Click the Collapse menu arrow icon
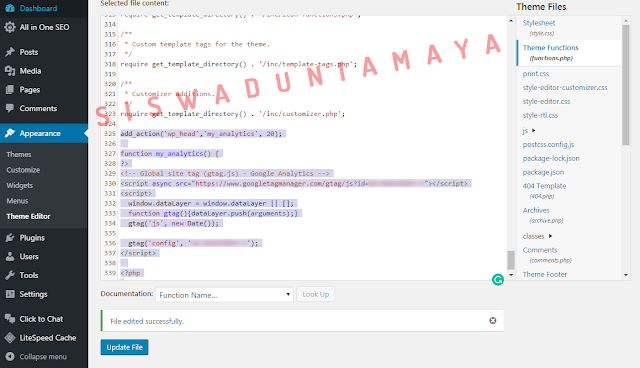 (x=10, y=356)
